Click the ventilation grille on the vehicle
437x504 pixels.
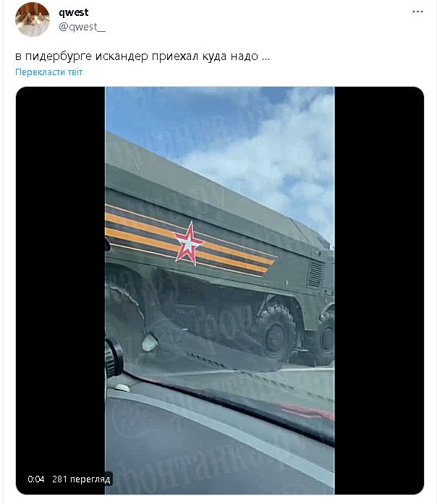click(315, 276)
